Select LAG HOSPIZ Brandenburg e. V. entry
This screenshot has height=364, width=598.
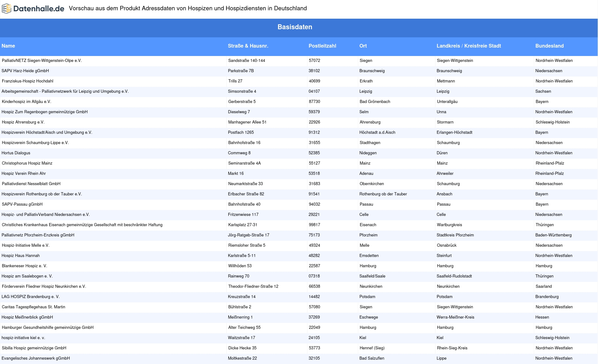pos(31,297)
